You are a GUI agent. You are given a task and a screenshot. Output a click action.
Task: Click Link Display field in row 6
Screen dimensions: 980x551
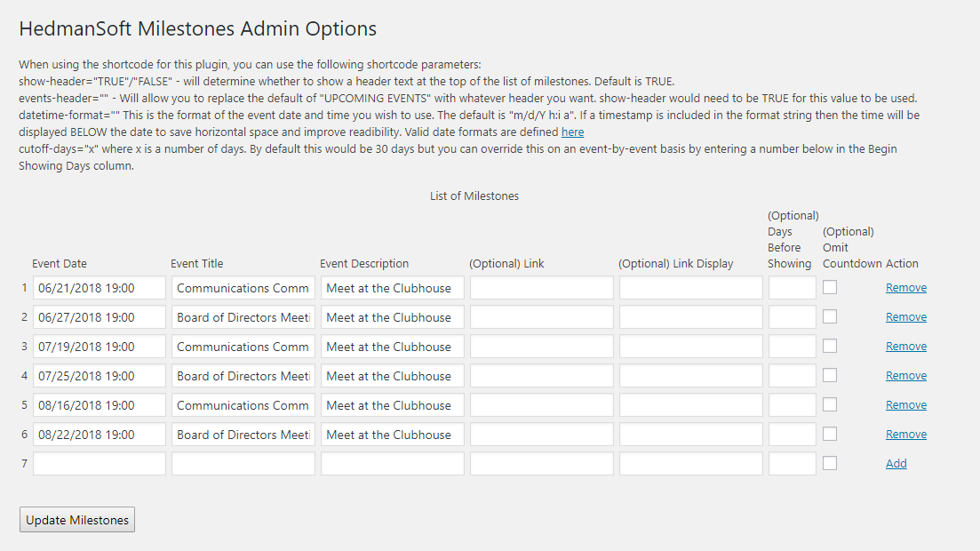[x=691, y=435]
